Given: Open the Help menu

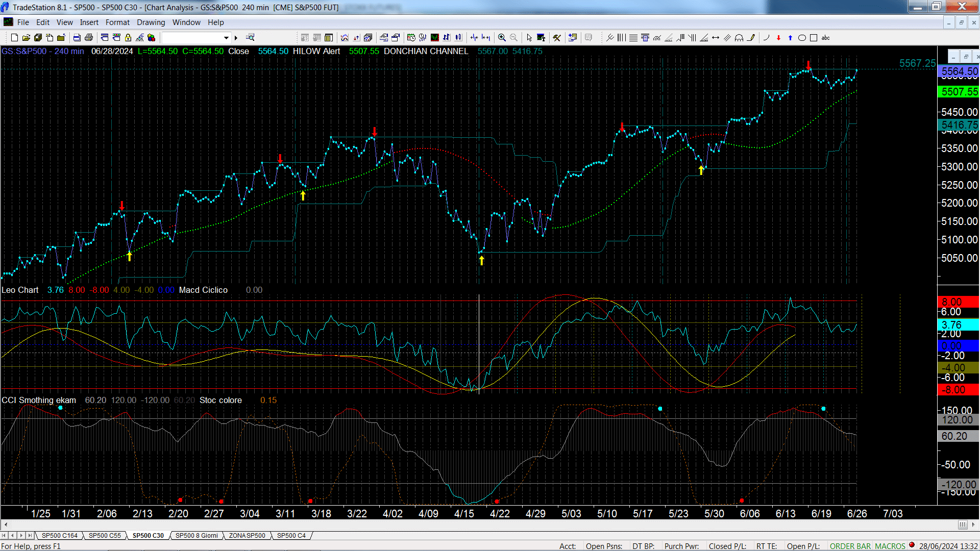Looking at the screenshot, I should click(x=215, y=22).
